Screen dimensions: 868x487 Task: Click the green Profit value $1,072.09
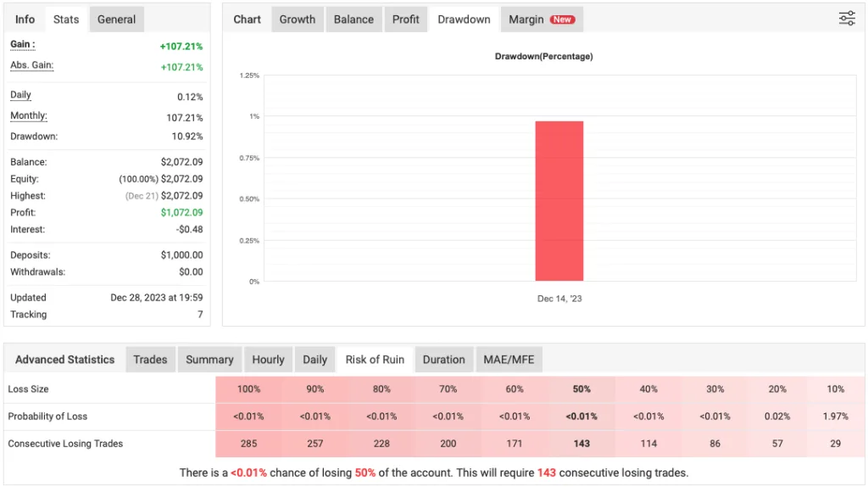click(x=181, y=213)
